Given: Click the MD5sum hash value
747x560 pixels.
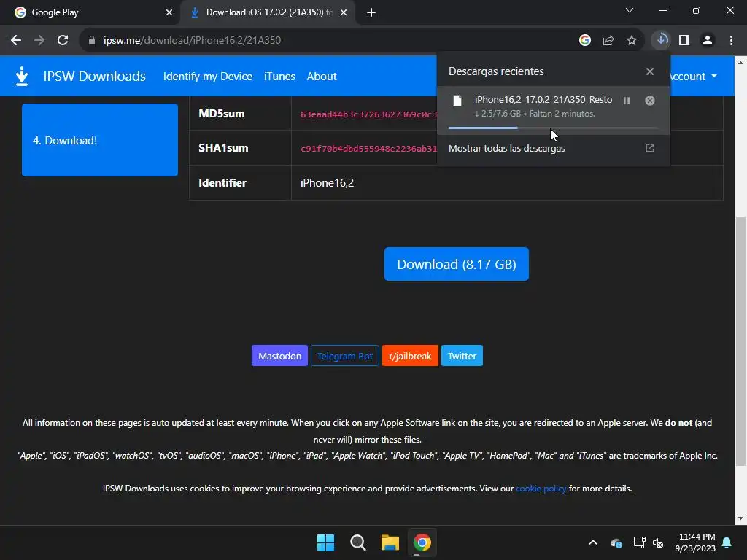Looking at the screenshot, I should [x=368, y=114].
